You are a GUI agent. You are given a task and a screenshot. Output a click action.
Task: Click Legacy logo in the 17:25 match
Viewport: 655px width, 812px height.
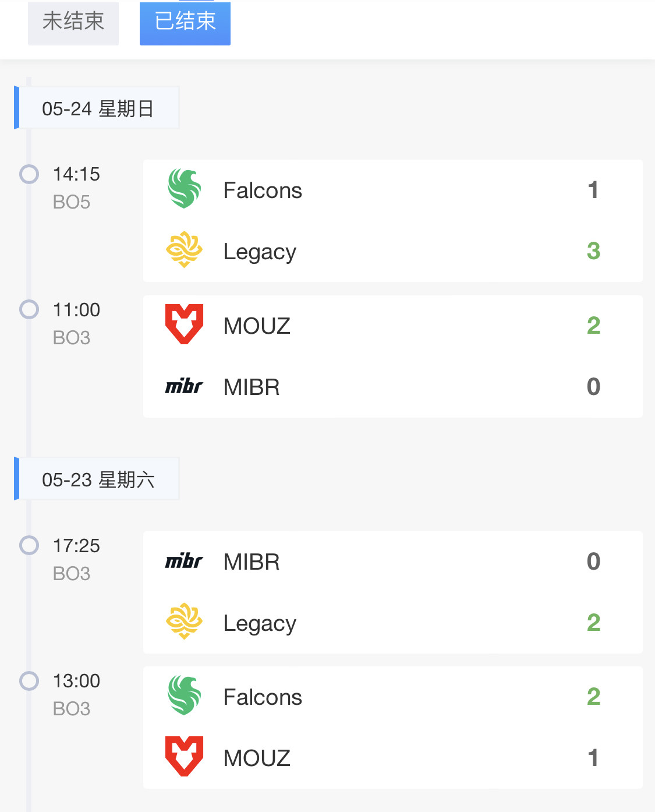coord(184,622)
